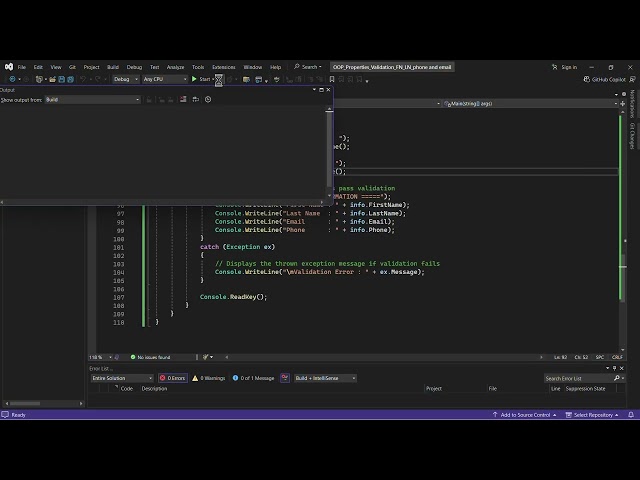
Task: Toggle word wrap in the Output panel
Action: click(x=196, y=99)
